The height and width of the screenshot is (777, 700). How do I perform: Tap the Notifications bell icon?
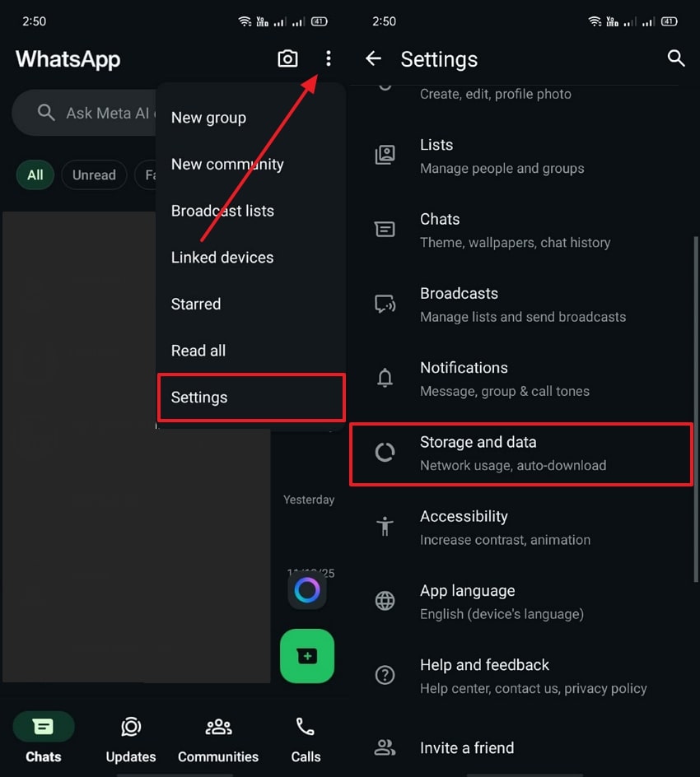(x=385, y=378)
